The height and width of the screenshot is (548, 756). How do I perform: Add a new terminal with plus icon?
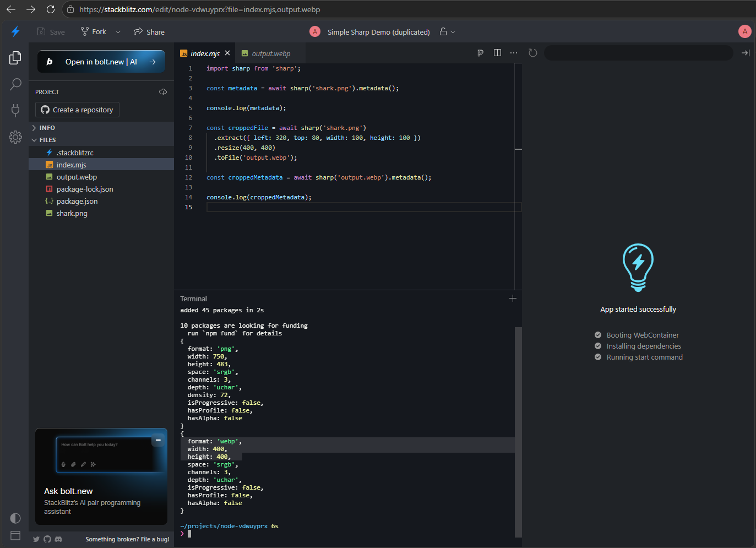(513, 298)
